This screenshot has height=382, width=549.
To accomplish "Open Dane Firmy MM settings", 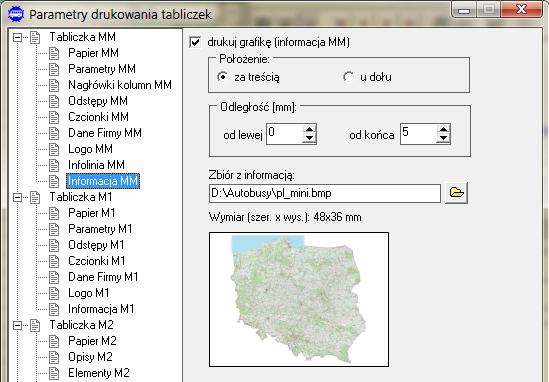I will click(x=105, y=133).
